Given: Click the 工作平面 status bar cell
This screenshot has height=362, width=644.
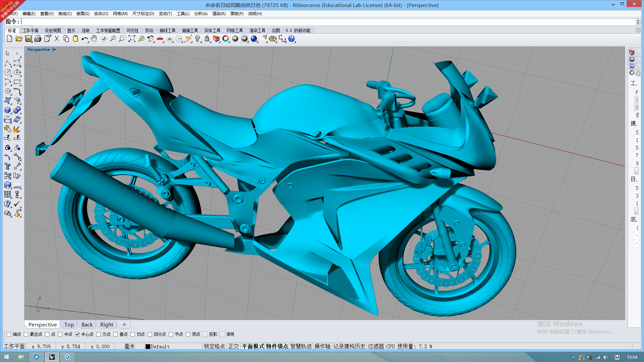Looking at the screenshot, I should [14, 346].
